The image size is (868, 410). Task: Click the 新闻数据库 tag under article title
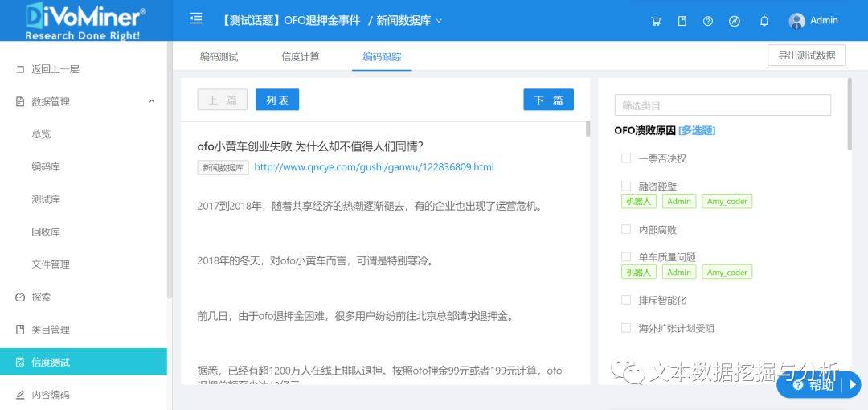tap(223, 168)
